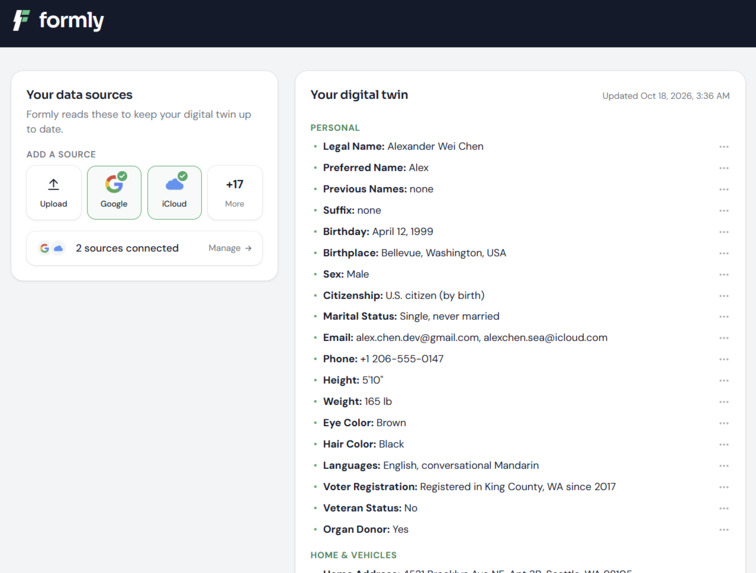Open more options for Weight

coord(724,402)
